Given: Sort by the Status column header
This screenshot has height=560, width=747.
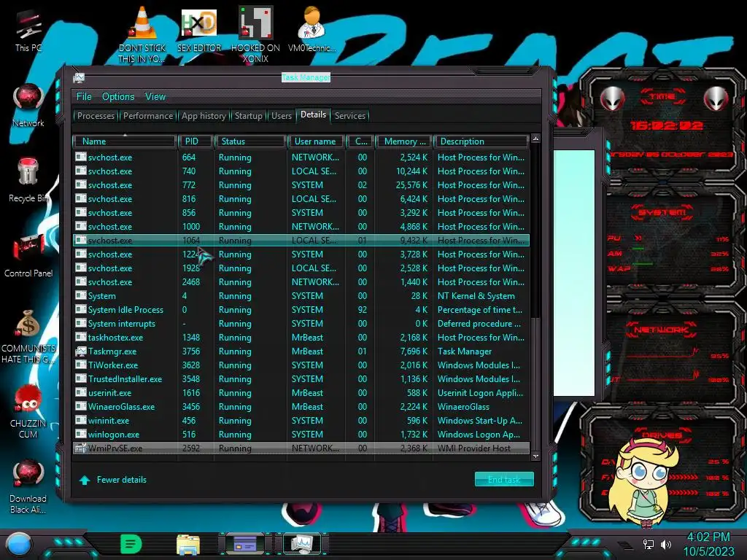Looking at the screenshot, I should click(251, 141).
